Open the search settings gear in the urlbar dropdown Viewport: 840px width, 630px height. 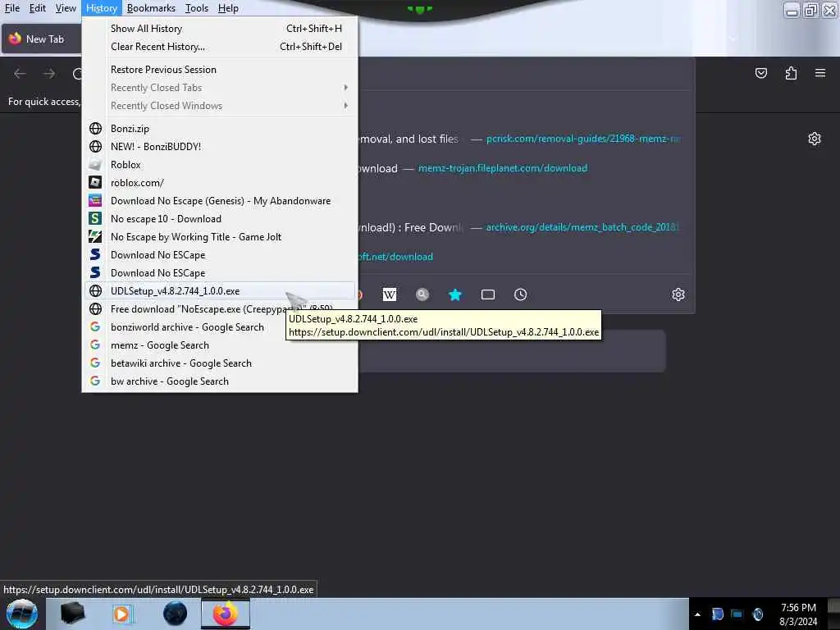(678, 294)
